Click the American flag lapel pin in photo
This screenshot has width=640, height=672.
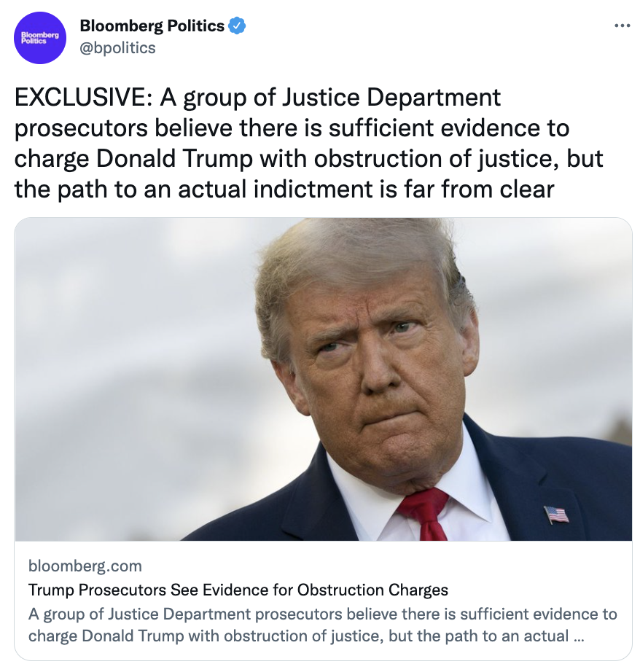[x=556, y=515]
